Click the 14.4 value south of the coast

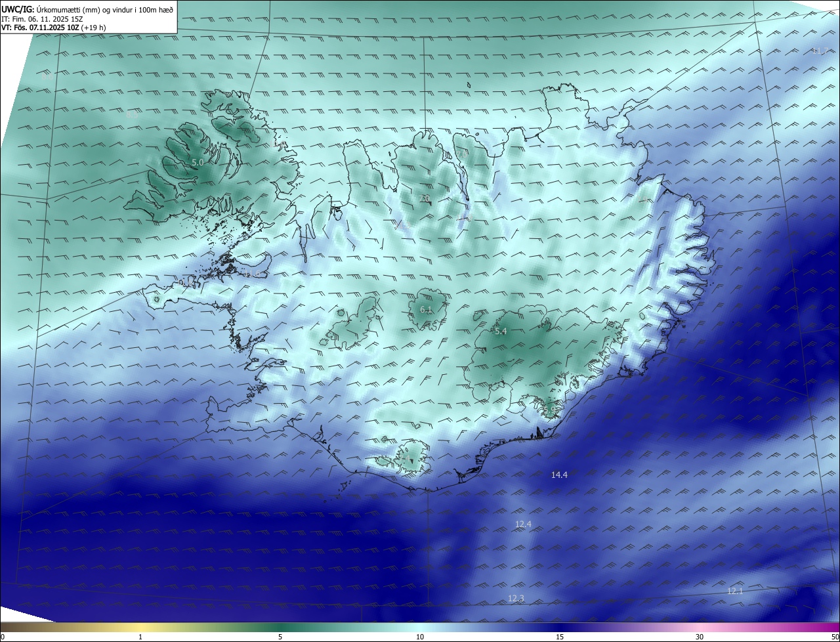[559, 475]
